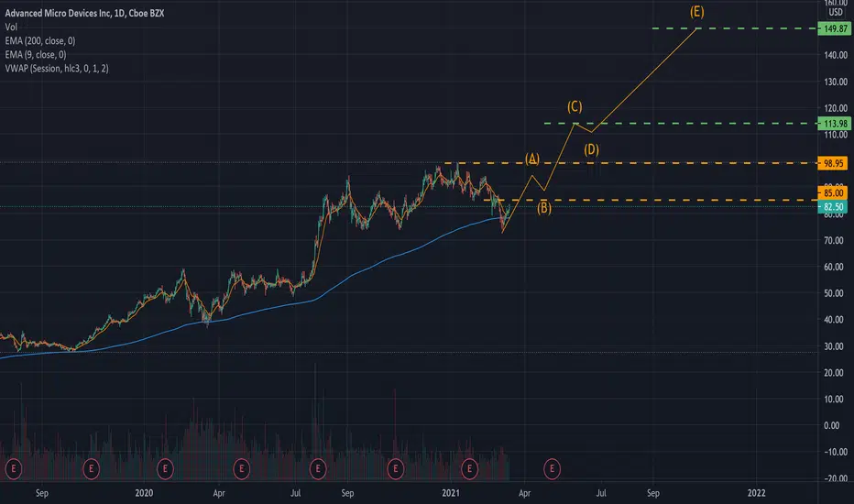
Task: Click the Advanced Micro Devices Inc chart title
Action: [x=84, y=13]
